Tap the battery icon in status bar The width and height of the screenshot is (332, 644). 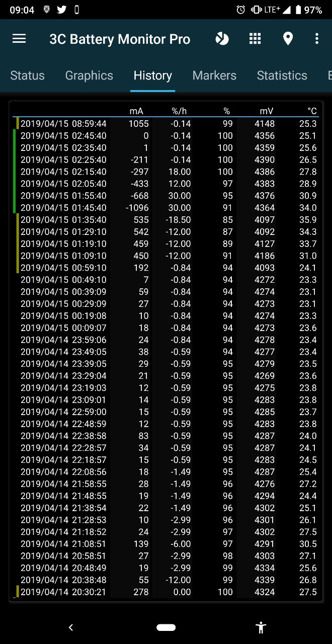click(298, 10)
